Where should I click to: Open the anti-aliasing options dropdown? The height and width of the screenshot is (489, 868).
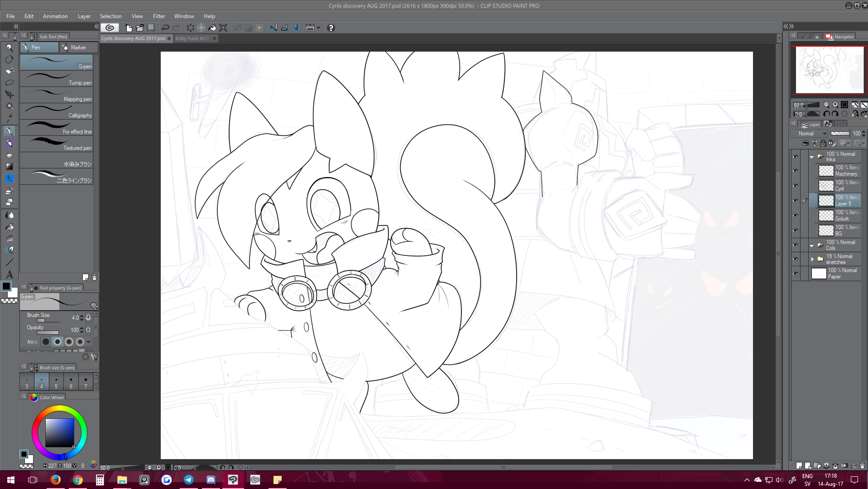89,342
